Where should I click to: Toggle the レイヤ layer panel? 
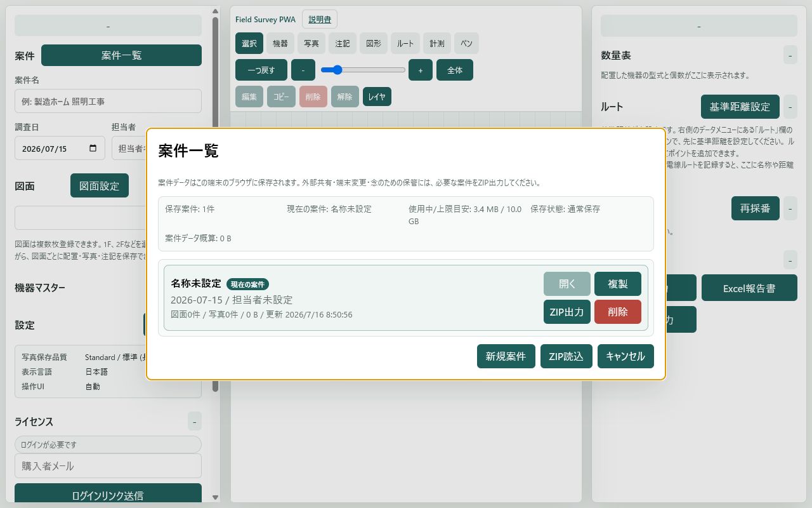pos(377,97)
